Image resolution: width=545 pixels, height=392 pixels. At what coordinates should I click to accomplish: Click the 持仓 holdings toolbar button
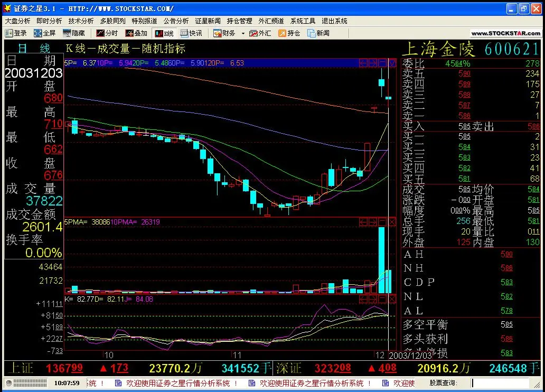tap(289, 33)
